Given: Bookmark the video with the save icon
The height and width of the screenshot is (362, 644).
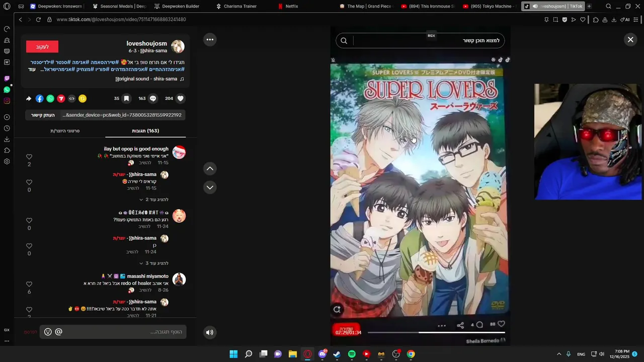Looking at the screenshot, I should (x=126, y=99).
